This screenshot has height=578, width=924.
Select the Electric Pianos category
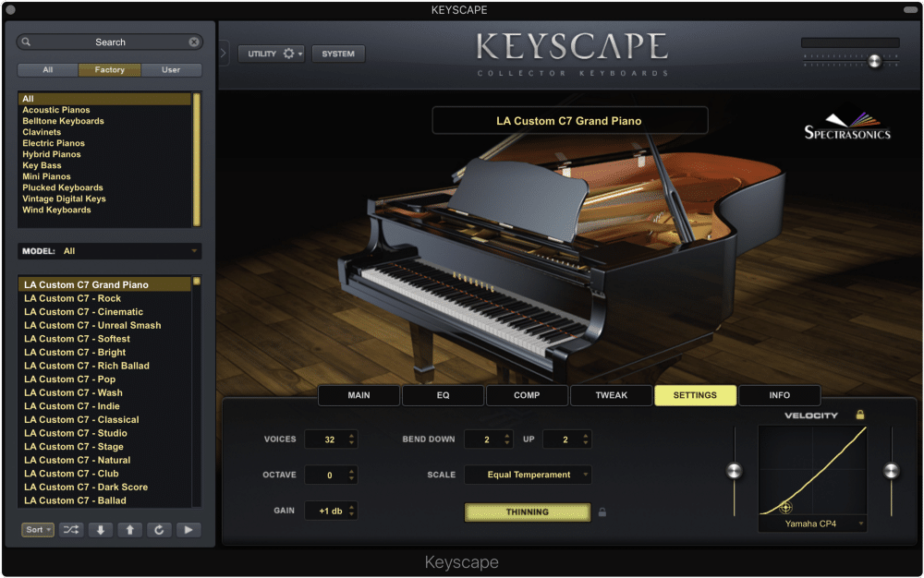pos(54,143)
